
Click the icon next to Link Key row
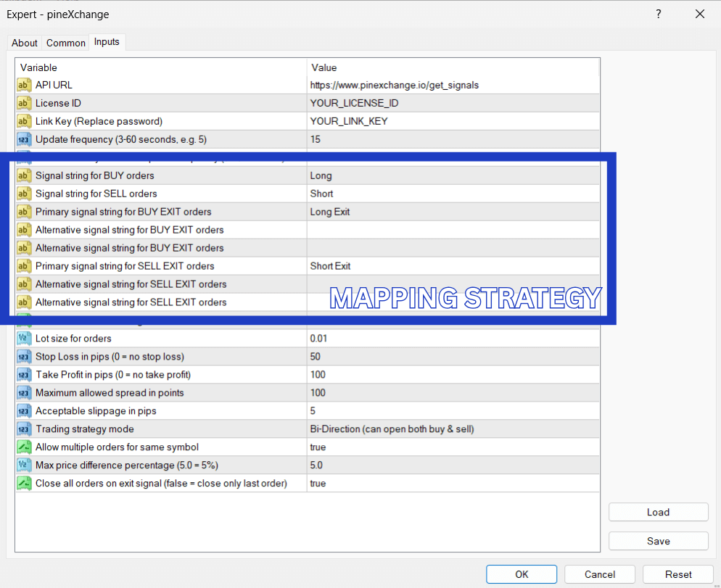tap(23, 121)
